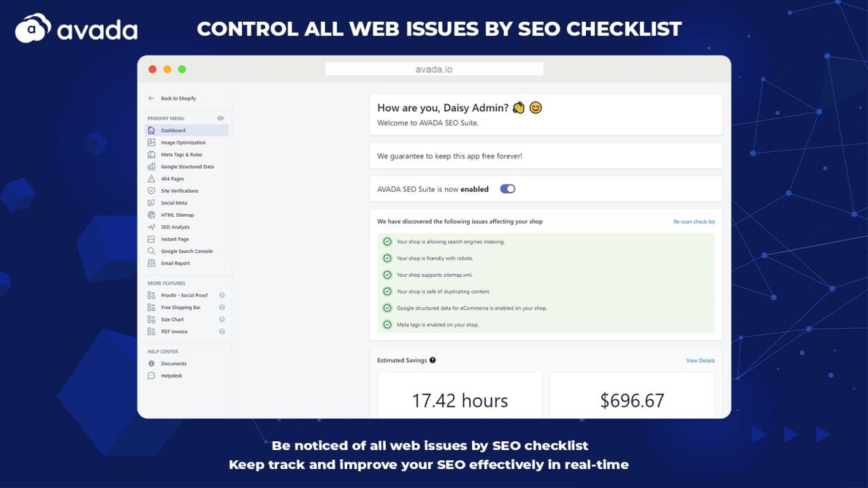The width and height of the screenshot is (868, 488).
Task: Click the Estimated Savings help icon
Action: (433, 361)
